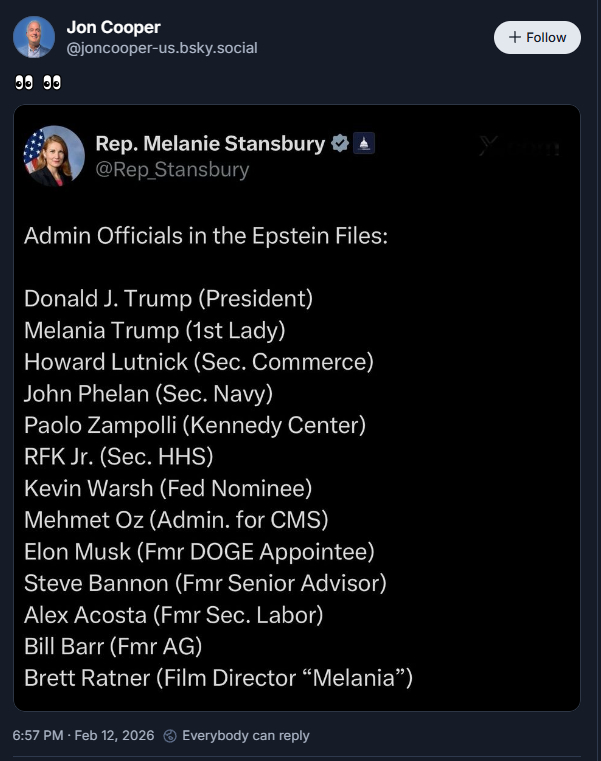Click Jon Cooper's profile avatar

[34, 37]
